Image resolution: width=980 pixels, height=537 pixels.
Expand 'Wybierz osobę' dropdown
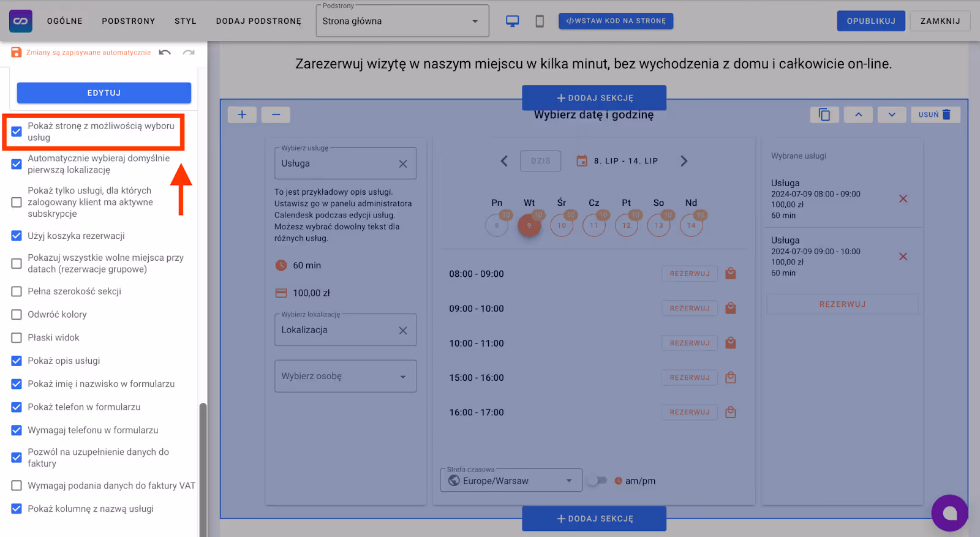pyautogui.click(x=345, y=376)
